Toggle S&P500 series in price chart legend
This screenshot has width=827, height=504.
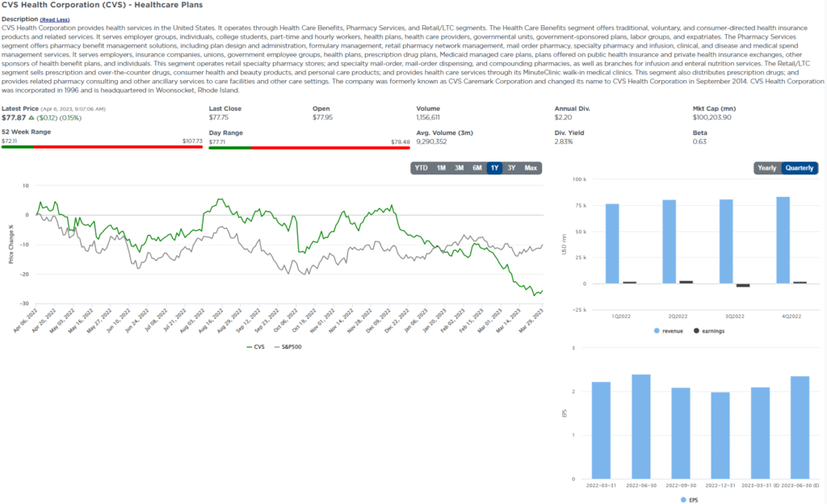tap(288, 346)
